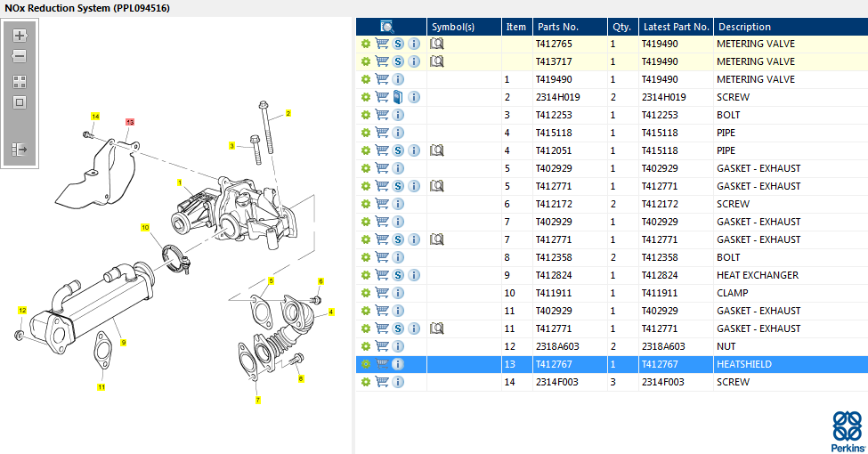Viewport: 868px width, 454px height.
Task: Add item 11 gasket T402929 to cart
Action: pyautogui.click(x=382, y=311)
